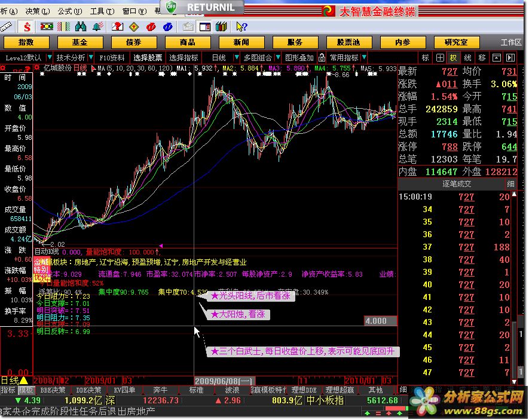Open the 公式(U) menu
This screenshot has height=420, width=529.
(x=70, y=11)
